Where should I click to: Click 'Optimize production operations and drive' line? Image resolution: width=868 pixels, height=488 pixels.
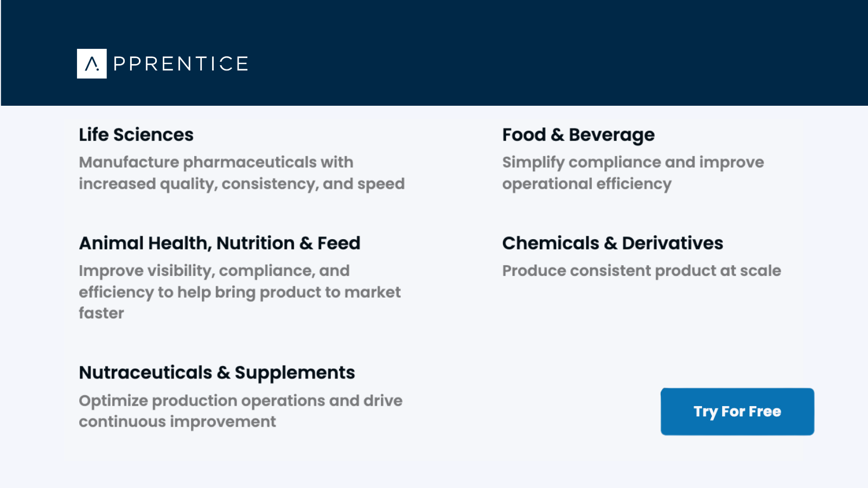coord(241,401)
